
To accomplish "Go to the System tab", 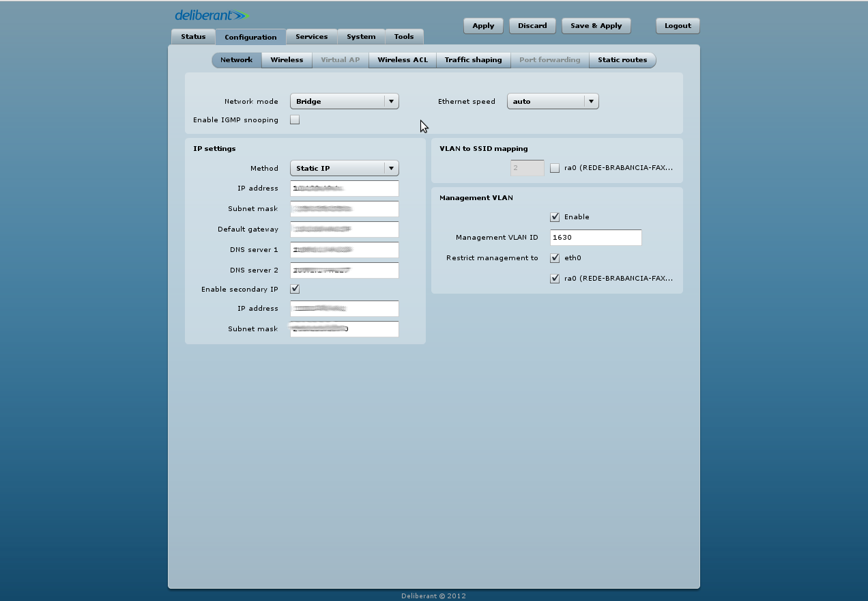I will point(360,37).
